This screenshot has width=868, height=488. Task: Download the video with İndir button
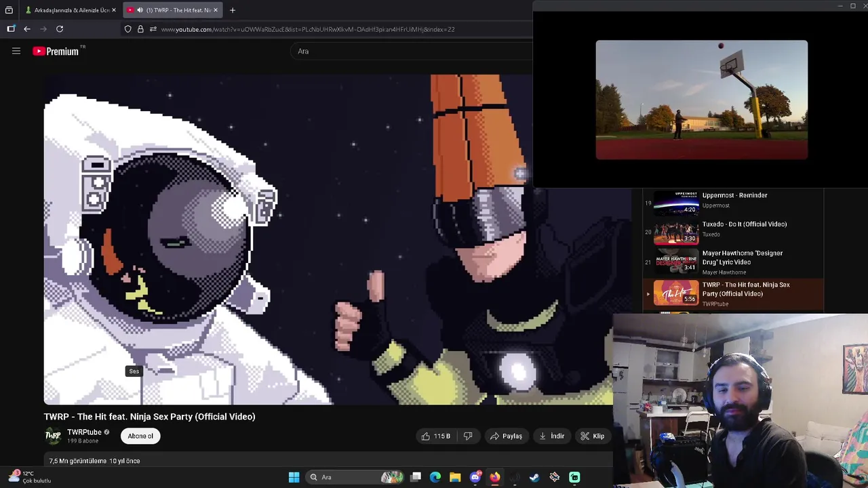click(x=552, y=436)
